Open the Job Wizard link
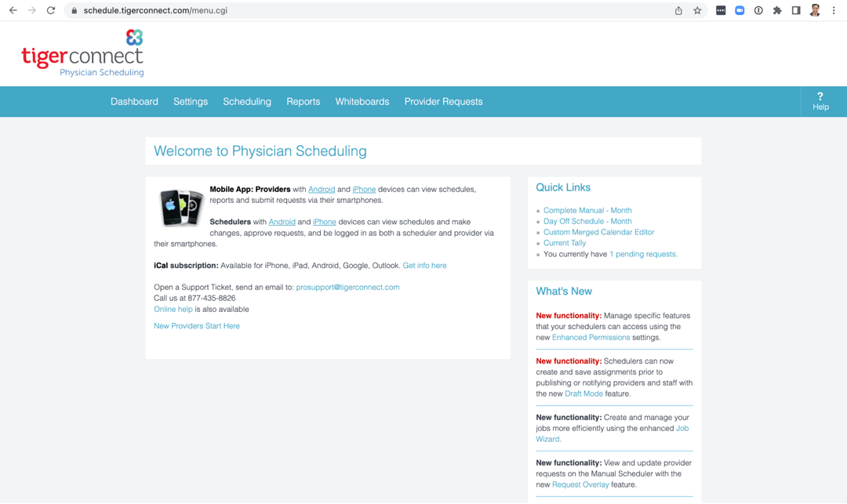Viewport: 847px width, 504px height. tap(682, 429)
